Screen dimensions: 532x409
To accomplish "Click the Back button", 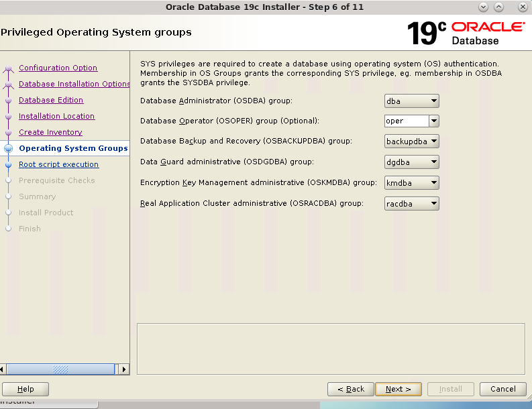I will (351, 389).
